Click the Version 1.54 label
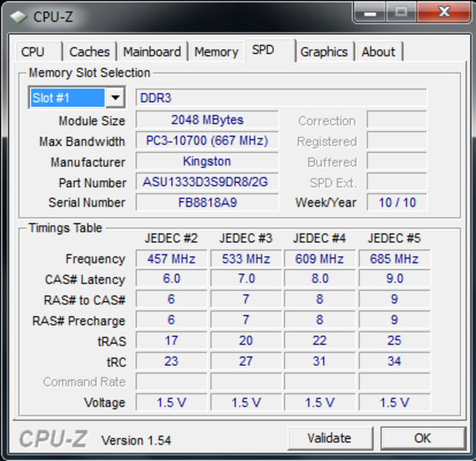Viewport: 476px width, 461px height. click(x=136, y=440)
